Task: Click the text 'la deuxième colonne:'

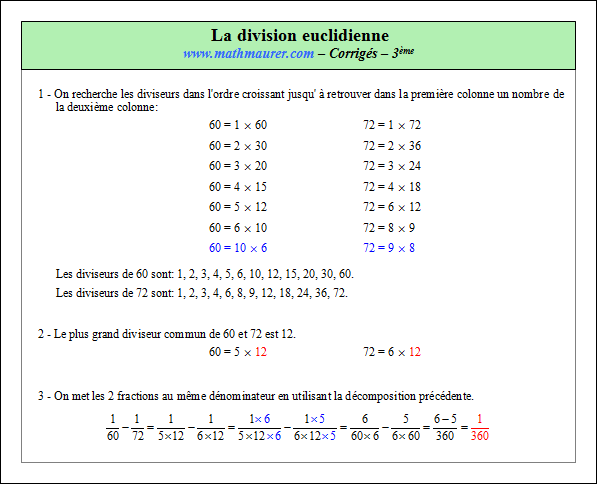Action: pos(107,107)
